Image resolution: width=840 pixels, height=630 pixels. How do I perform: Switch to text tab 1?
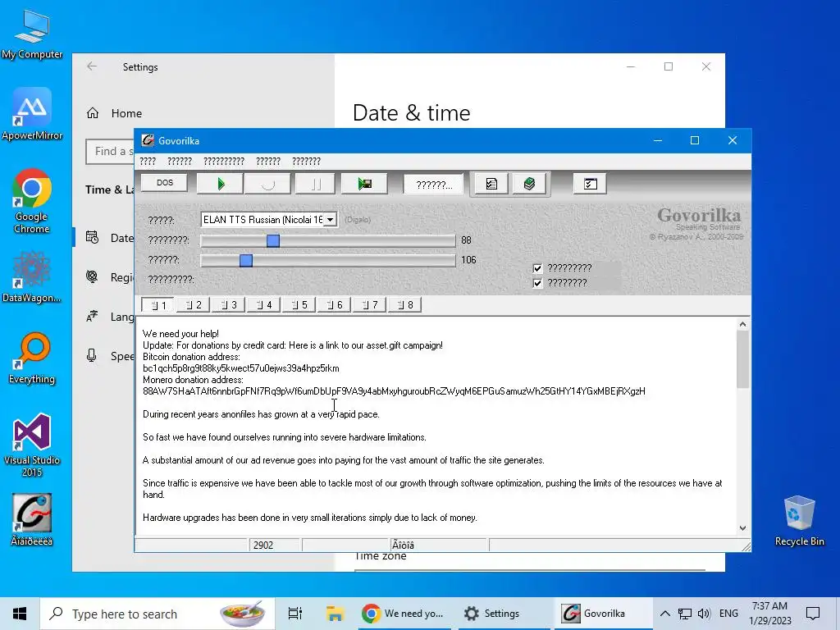tap(157, 305)
